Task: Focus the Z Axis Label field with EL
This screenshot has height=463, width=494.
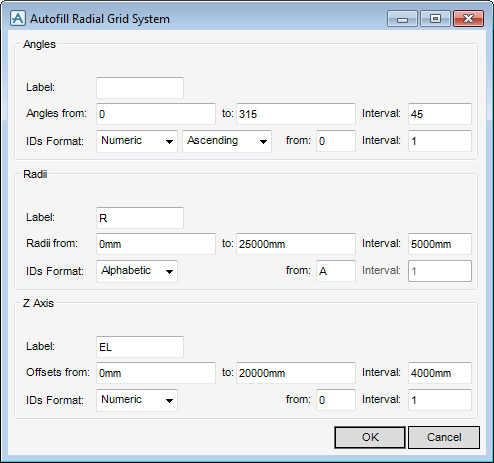Action: 140,347
